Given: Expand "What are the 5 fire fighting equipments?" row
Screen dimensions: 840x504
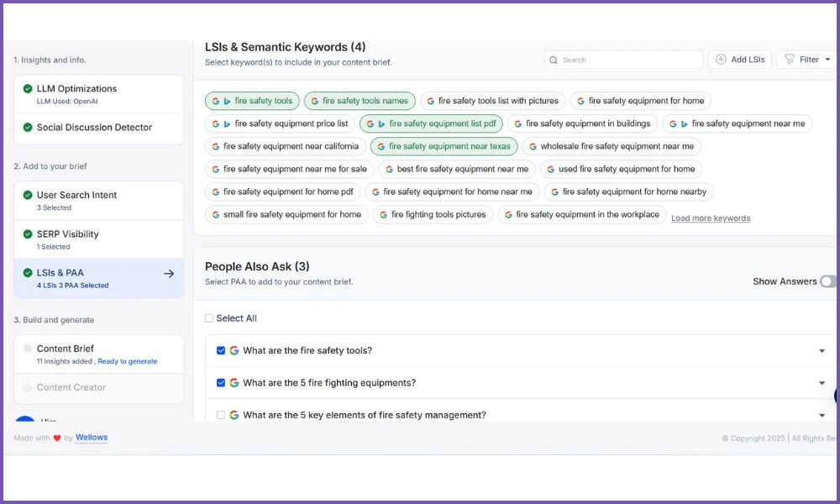Looking at the screenshot, I should pyautogui.click(x=822, y=383).
